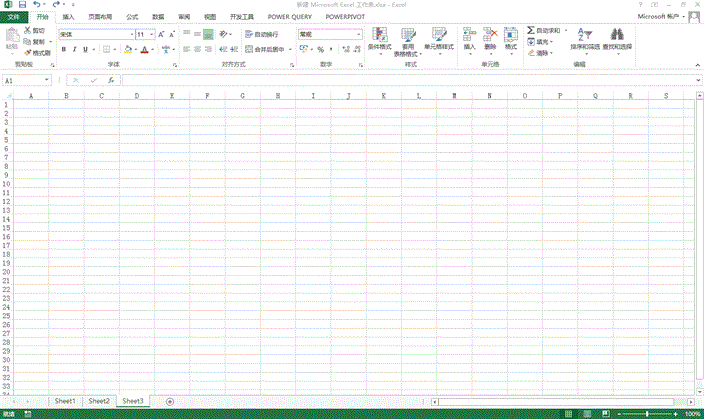Viewport: 704px width, 419px height.
Task: Apply the red font color swatch
Action: 144,49
